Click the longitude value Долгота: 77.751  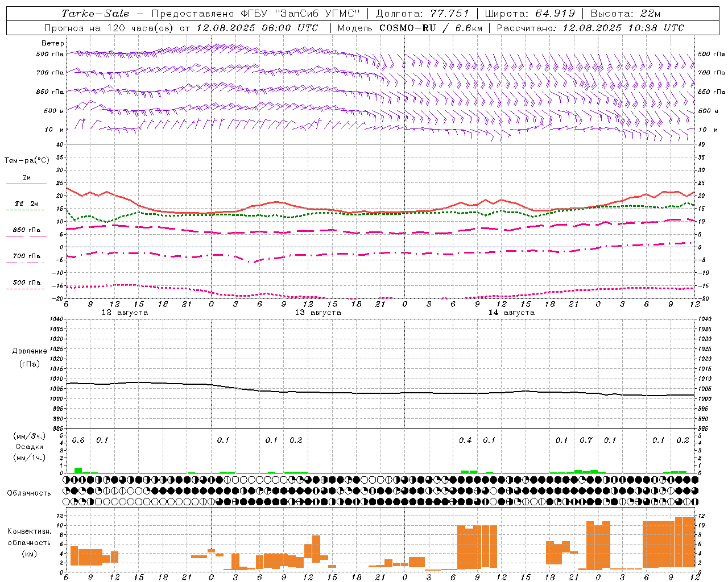click(423, 14)
